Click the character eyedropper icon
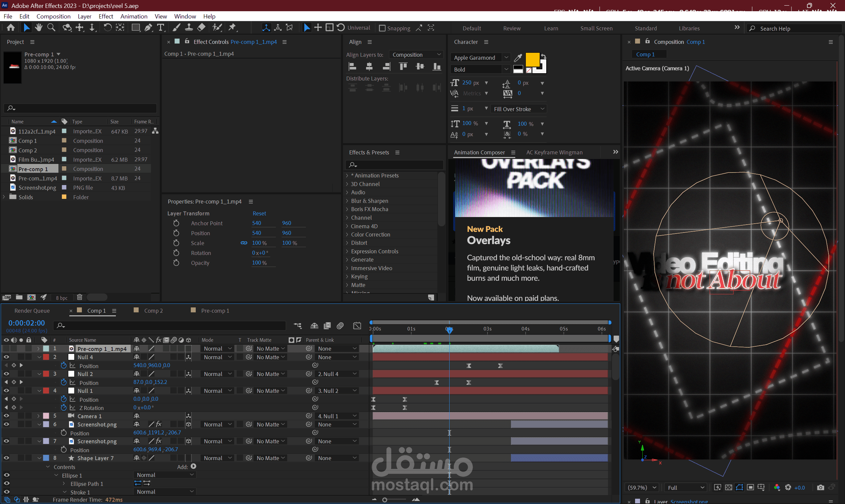Viewport: 845px width, 504px height. pyautogui.click(x=518, y=58)
